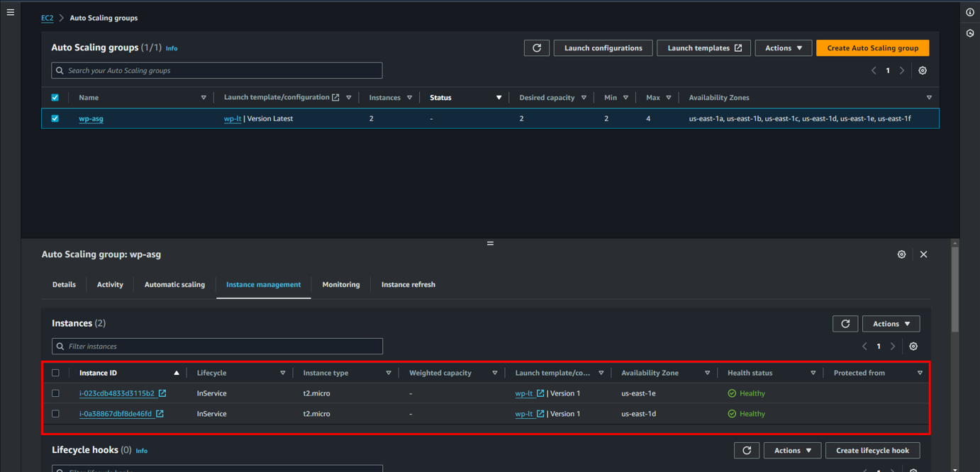
Task: Open the Lifecycle hooks Actions dropdown
Action: (x=792, y=451)
